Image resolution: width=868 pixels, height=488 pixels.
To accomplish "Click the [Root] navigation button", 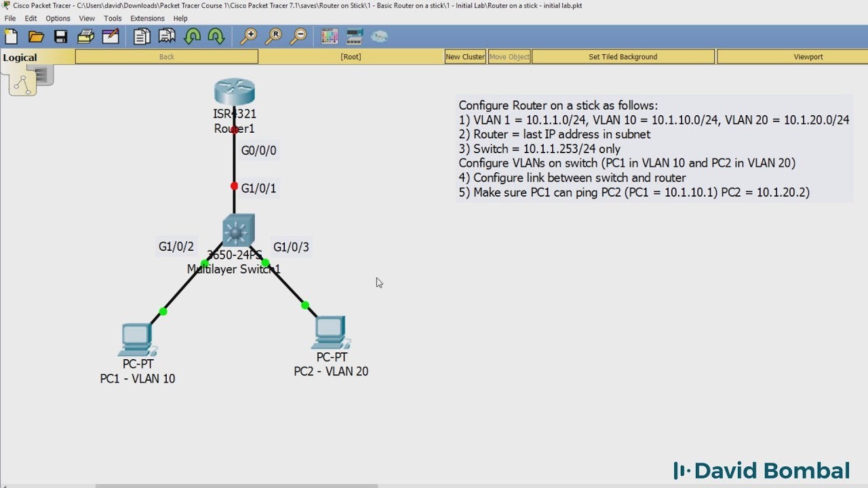I will coord(351,57).
